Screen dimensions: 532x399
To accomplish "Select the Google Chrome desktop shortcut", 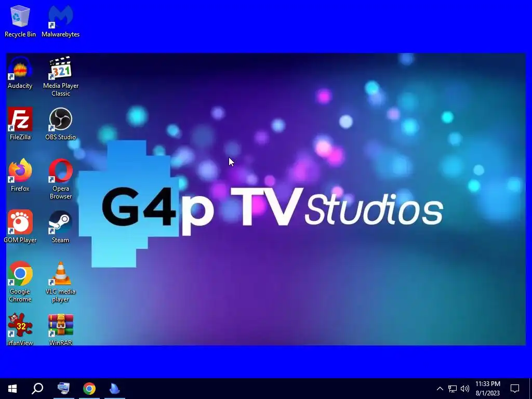I will [x=20, y=282].
